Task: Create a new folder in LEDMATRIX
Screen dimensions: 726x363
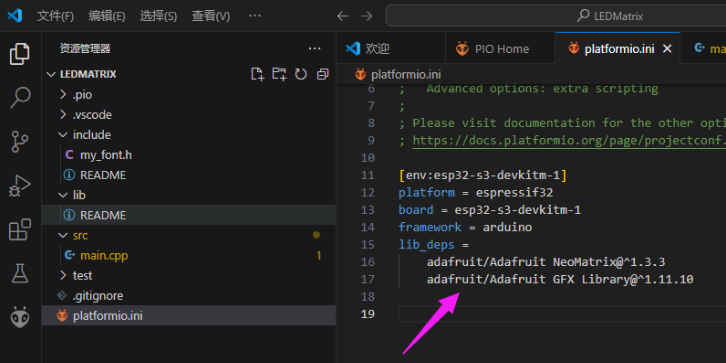Action: [279, 74]
